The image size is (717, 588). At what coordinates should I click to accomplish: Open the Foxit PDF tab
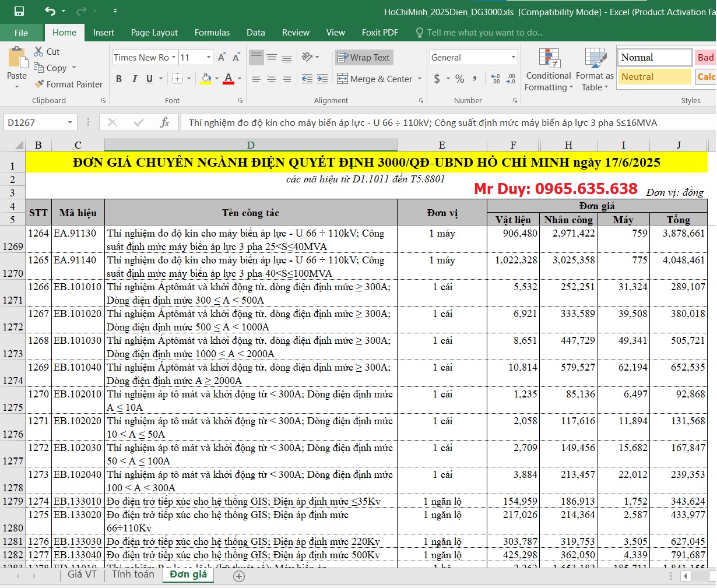(379, 33)
